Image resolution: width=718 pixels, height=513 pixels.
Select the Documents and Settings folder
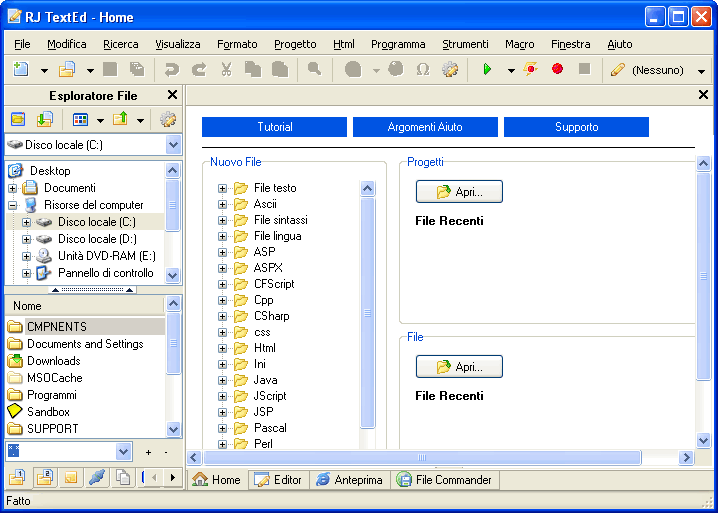pos(85,344)
